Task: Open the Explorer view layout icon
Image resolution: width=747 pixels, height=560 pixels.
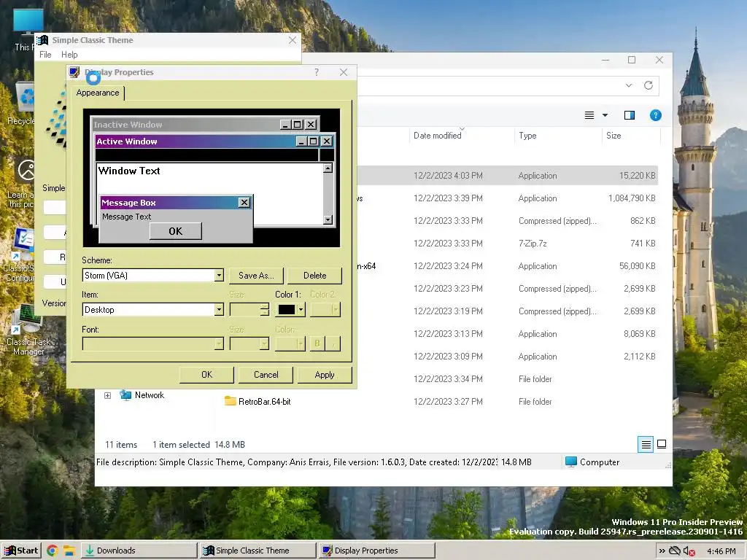Action: coord(589,115)
